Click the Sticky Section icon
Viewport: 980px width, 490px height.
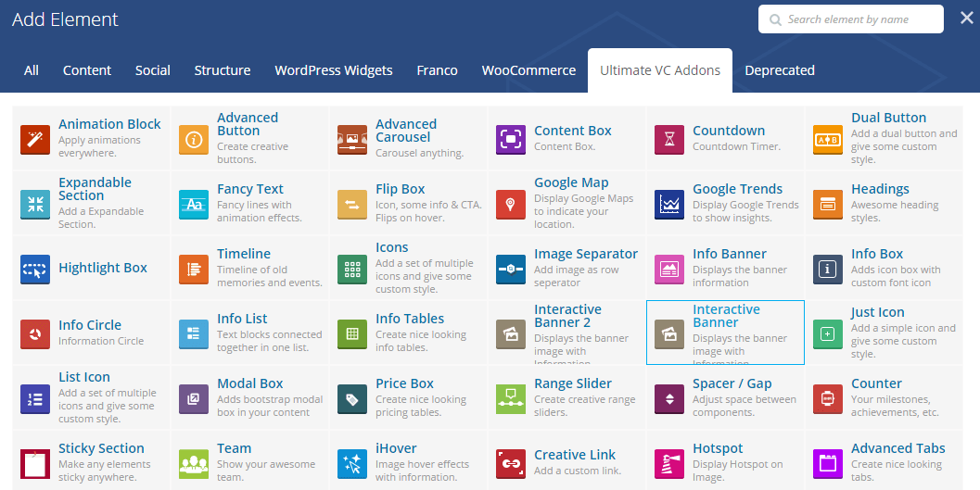(35, 464)
